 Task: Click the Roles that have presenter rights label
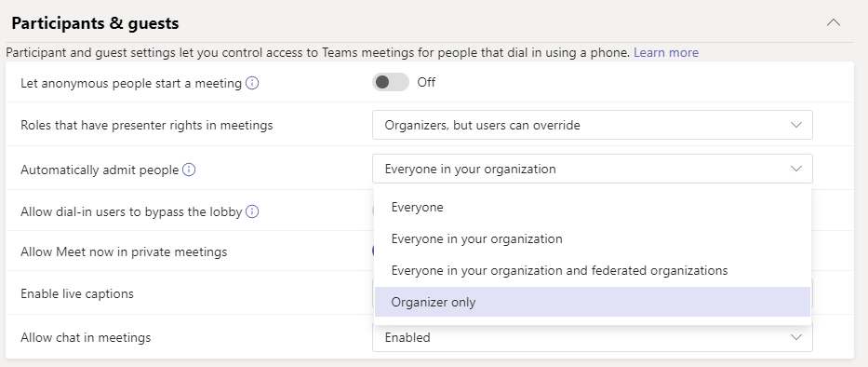tap(147, 126)
